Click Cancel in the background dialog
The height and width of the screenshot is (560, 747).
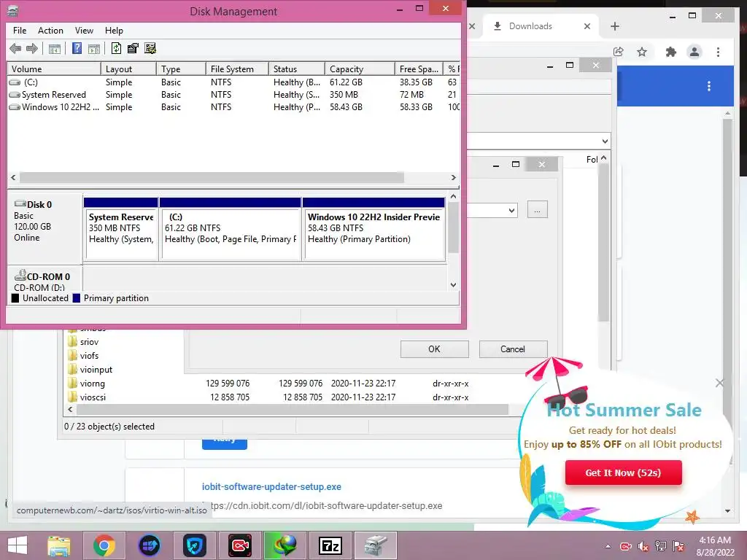[x=513, y=349]
